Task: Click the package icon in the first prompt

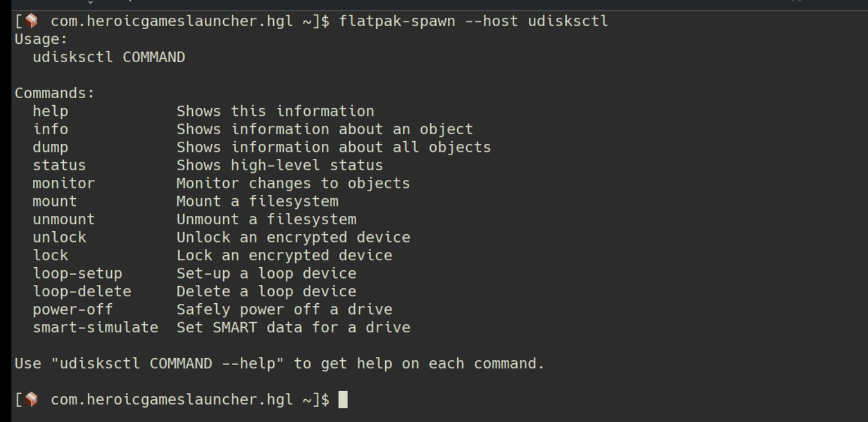Action: 33,22
